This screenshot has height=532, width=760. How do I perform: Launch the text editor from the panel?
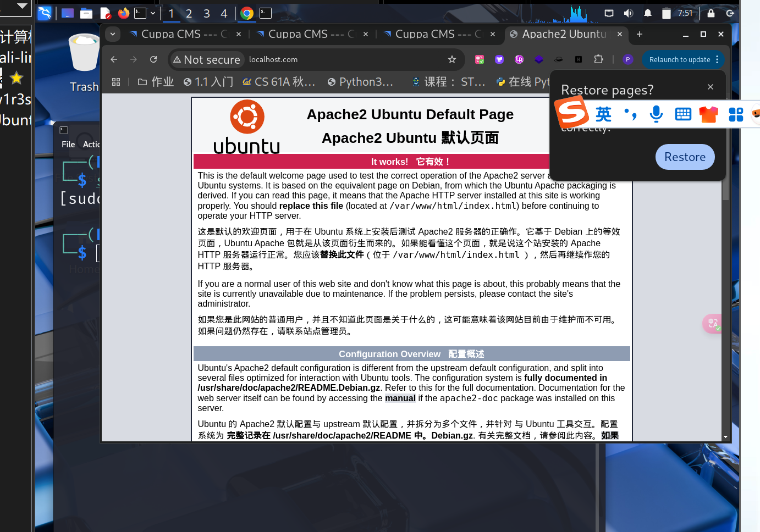pos(105,13)
